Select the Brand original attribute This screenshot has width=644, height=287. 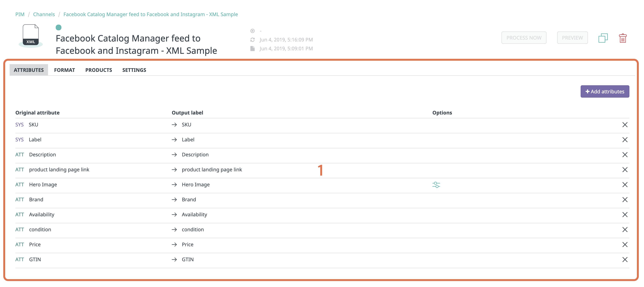tap(36, 200)
